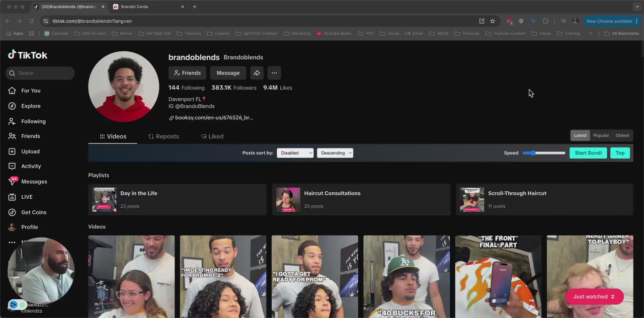Open Scroll-Through Haircut playlist
Viewport: 644px width, 318px height.
544,199
